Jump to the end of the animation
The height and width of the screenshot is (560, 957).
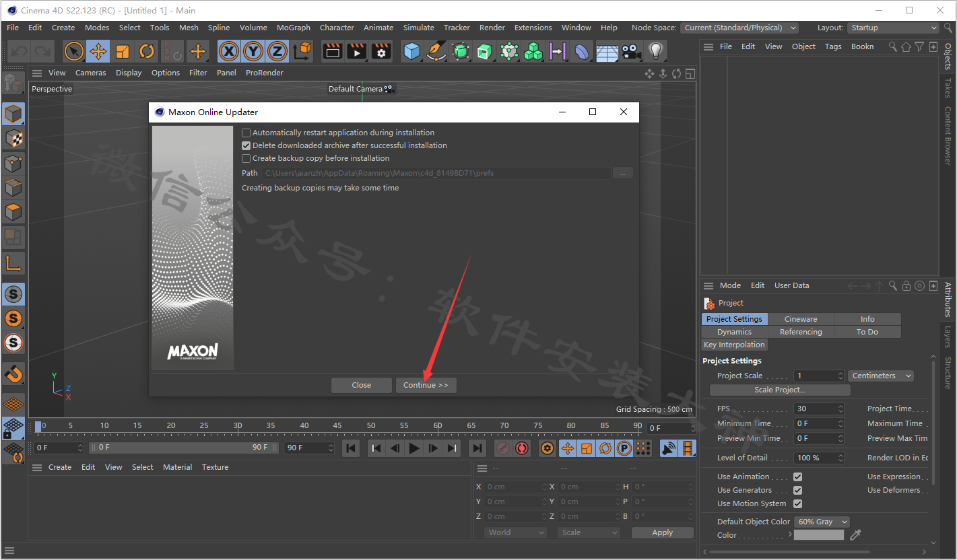point(477,448)
